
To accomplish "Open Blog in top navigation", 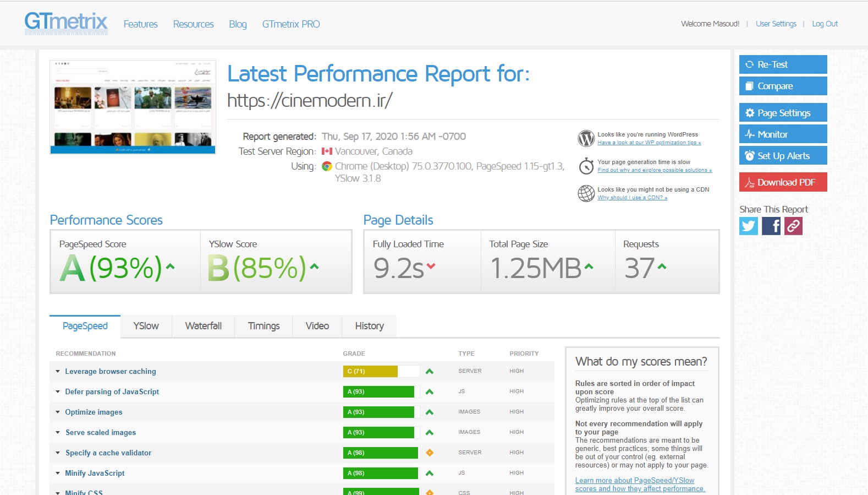I will pos(238,24).
